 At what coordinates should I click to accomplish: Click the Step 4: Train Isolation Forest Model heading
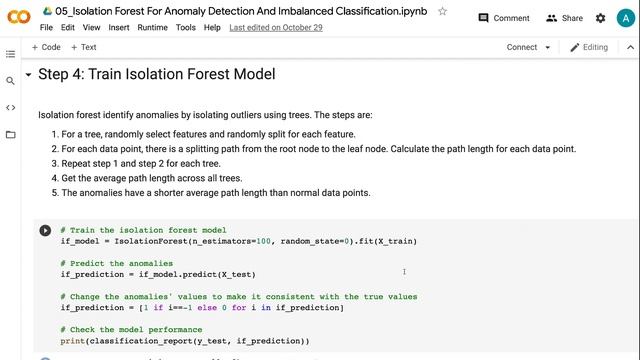point(157,74)
